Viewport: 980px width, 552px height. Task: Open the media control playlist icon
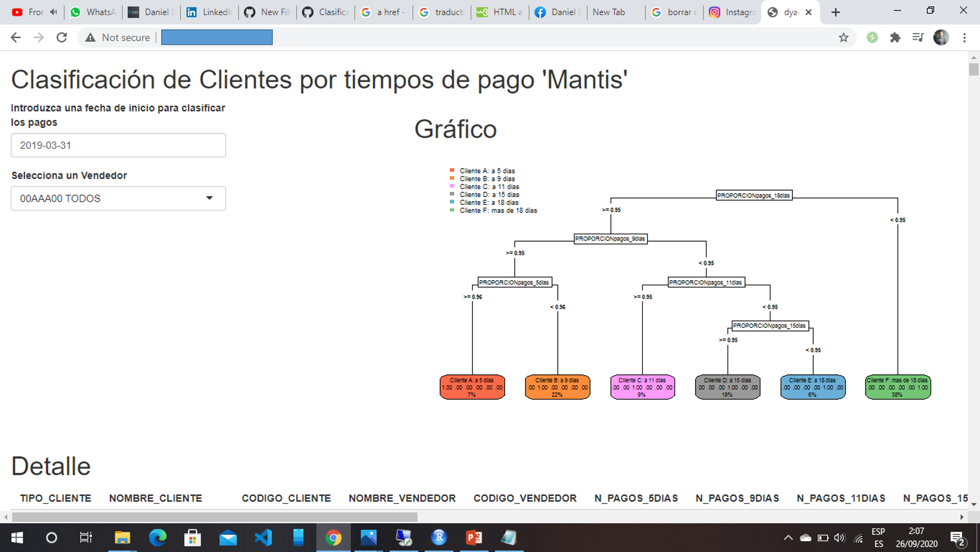click(x=918, y=38)
